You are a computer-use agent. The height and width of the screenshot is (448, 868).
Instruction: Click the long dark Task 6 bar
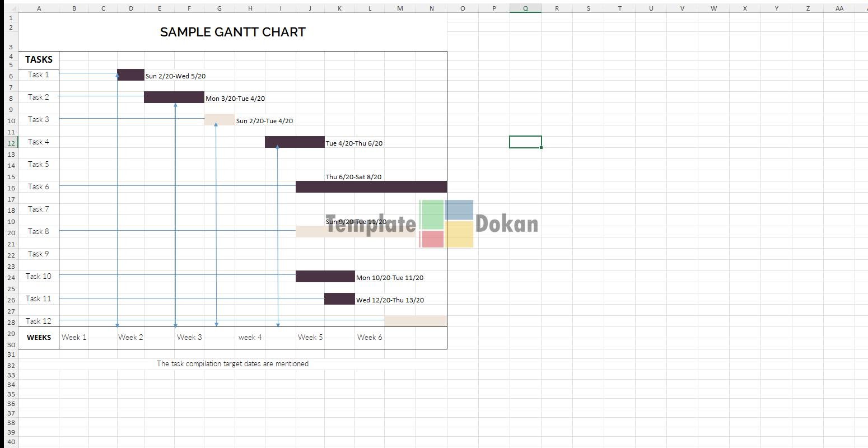[x=371, y=187]
